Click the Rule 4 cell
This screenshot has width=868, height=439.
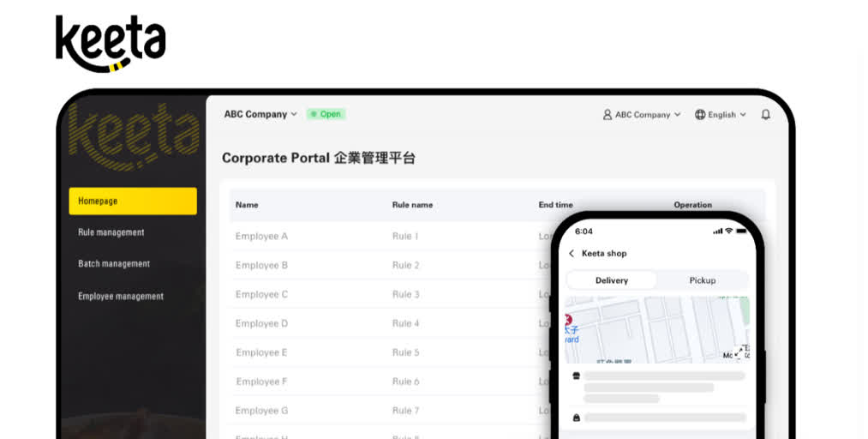click(406, 323)
